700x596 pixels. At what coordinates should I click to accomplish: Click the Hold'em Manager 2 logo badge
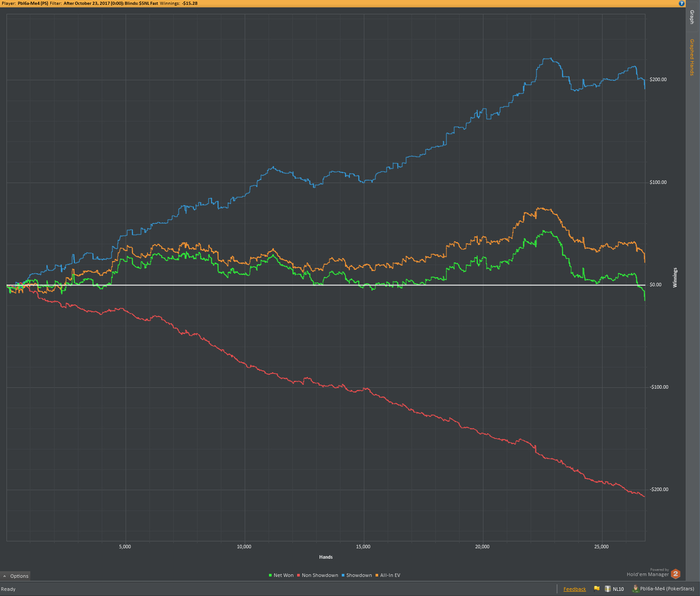coord(675,574)
